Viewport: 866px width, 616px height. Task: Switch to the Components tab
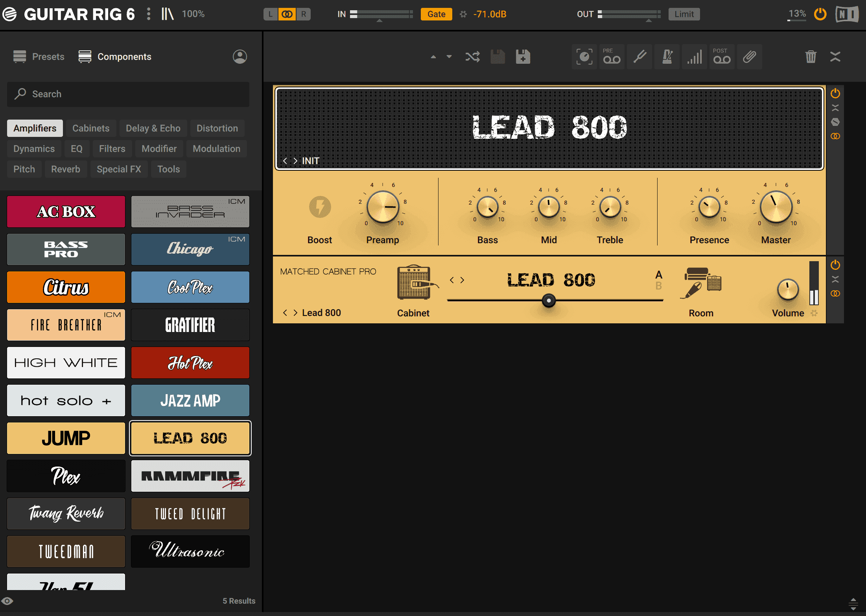(114, 57)
